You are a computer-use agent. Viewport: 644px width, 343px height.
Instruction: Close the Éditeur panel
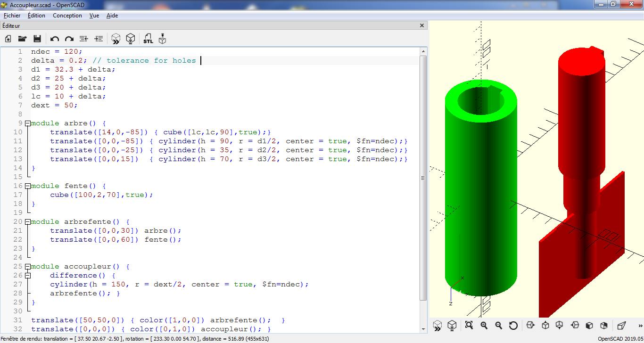click(x=422, y=25)
